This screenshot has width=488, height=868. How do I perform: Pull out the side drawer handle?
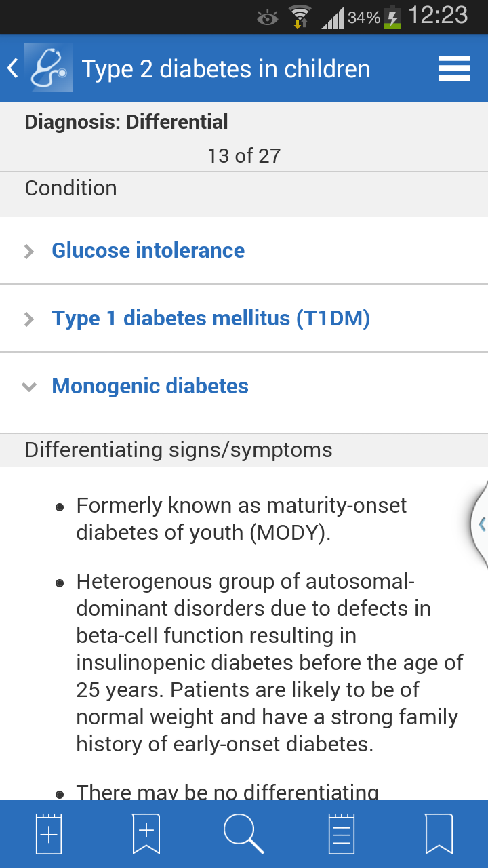pos(480,524)
